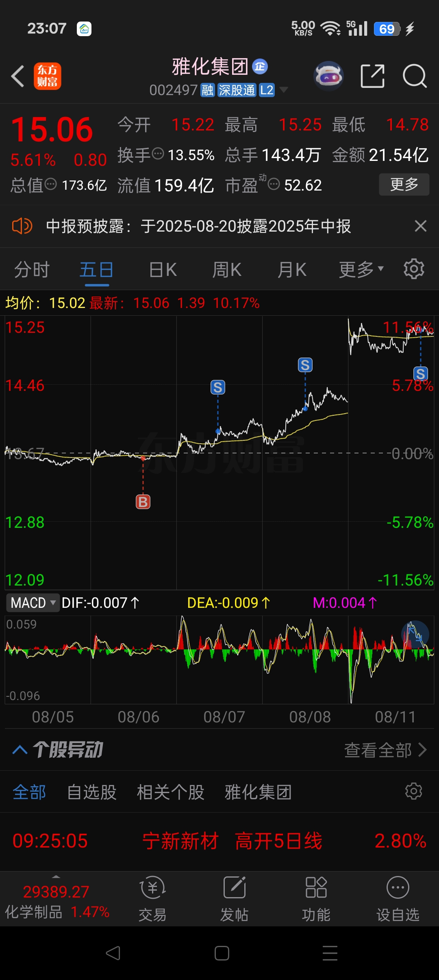439x980 pixels.
Task: Switch to 分时 chart tab
Action: click(x=32, y=269)
